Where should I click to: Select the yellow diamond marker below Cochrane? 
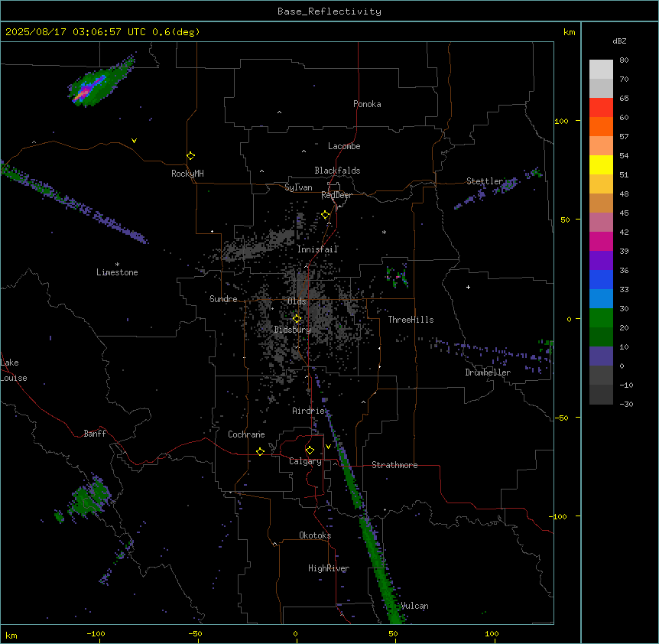pyautogui.click(x=260, y=451)
